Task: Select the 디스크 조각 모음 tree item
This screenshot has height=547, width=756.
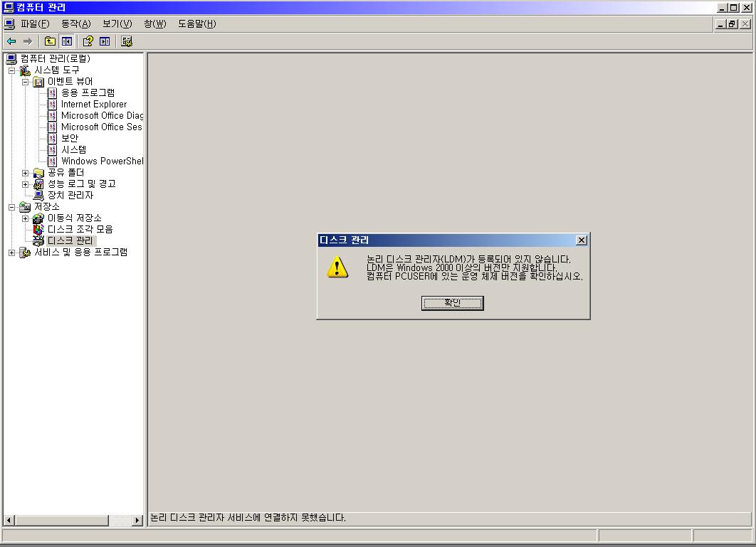Action: point(80,229)
